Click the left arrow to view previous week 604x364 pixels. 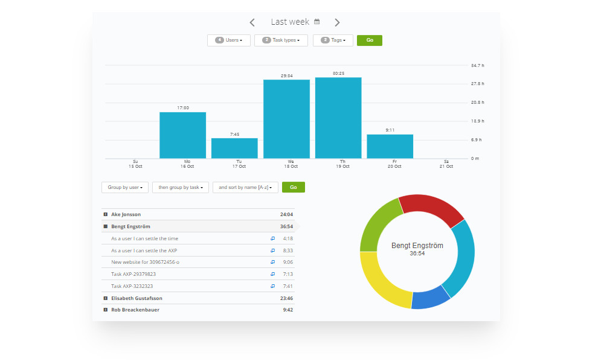[x=252, y=22]
